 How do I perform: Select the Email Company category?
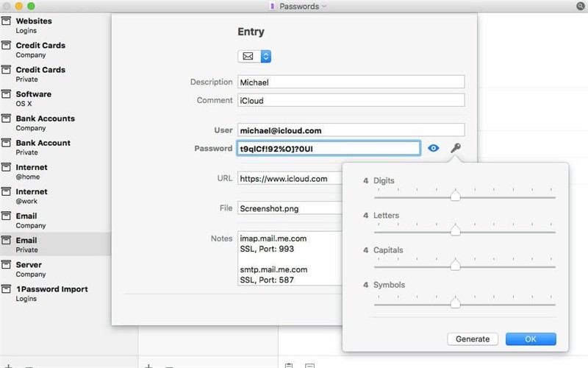[x=56, y=220]
